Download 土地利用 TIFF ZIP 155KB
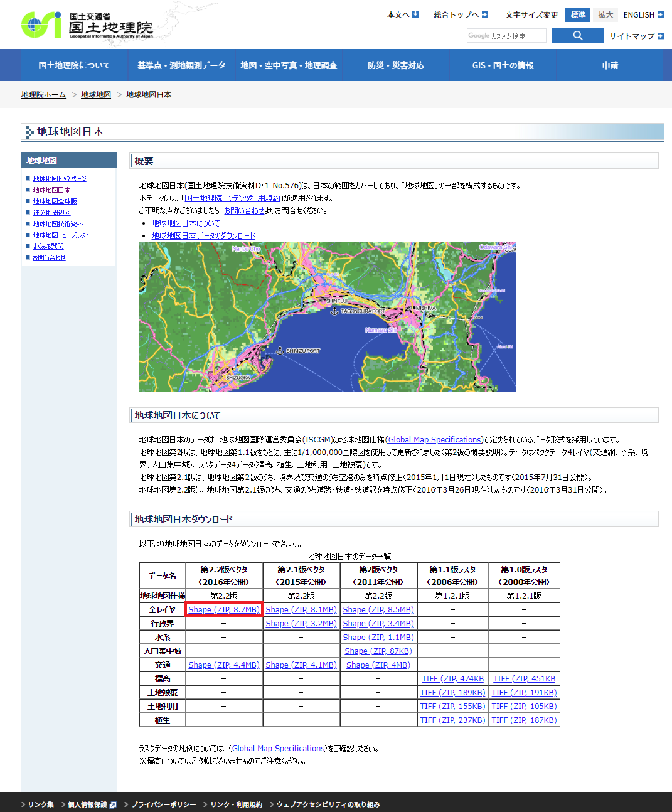The height and width of the screenshot is (812, 672). tap(452, 707)
